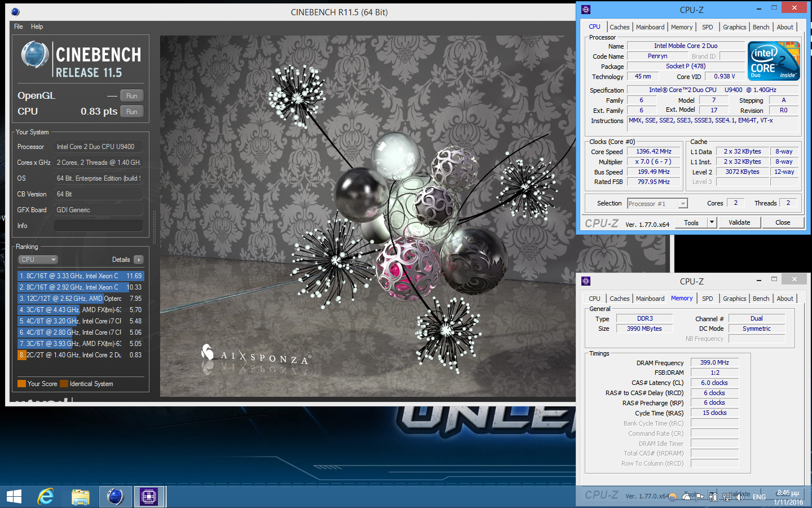
Task: Open the Cinebench File menu
Action: [x=18, y=27]
